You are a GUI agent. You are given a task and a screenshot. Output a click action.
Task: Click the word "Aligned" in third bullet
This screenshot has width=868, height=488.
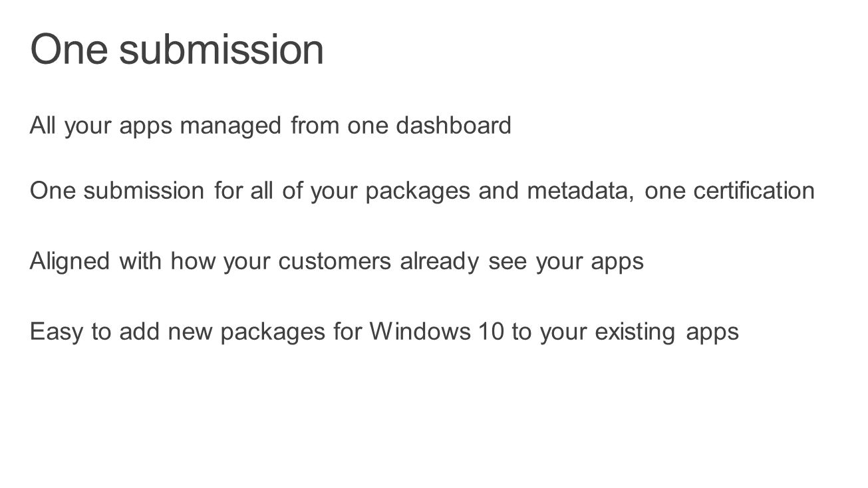pyautogui.click(x=70, y=262)
